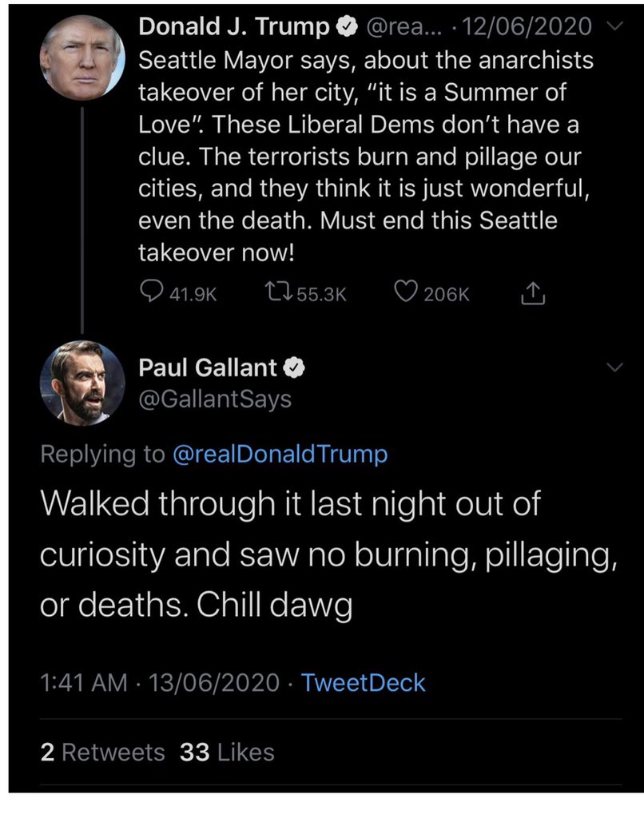
Task: Open Paul Gallant's profile avatar
Action: (x=83, y=382)
